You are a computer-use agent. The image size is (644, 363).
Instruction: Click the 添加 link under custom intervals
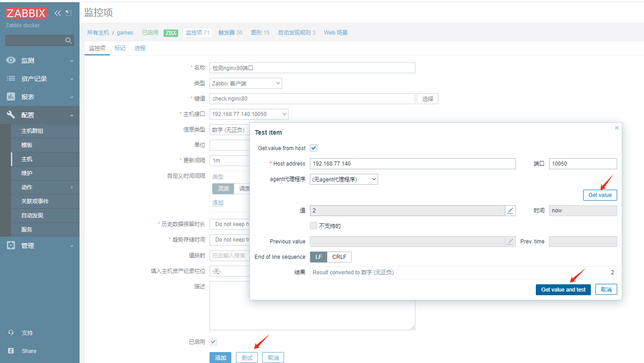218,203
